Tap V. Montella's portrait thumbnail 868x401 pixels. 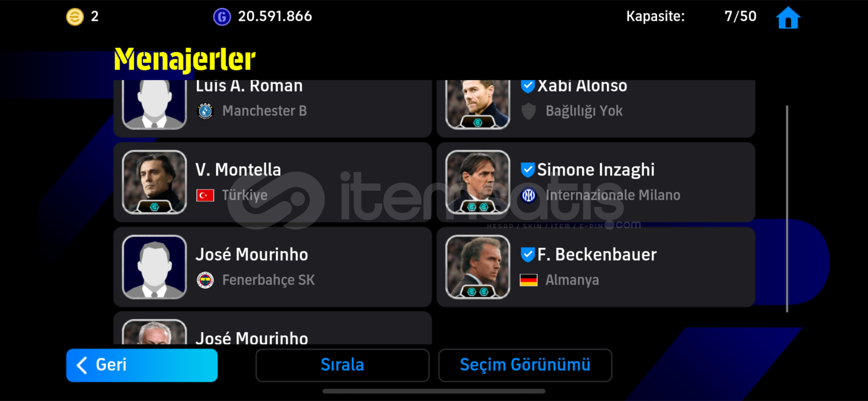tap(154, 182)
